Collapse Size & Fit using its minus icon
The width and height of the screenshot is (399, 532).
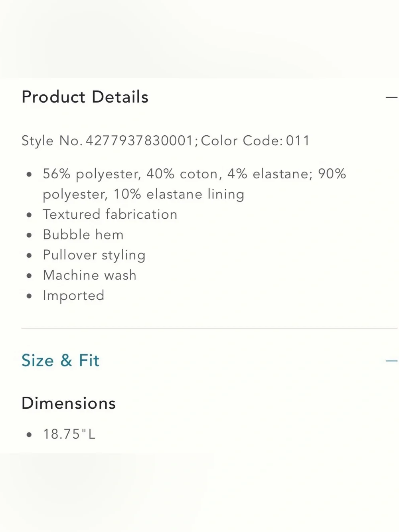coord(392,361)
